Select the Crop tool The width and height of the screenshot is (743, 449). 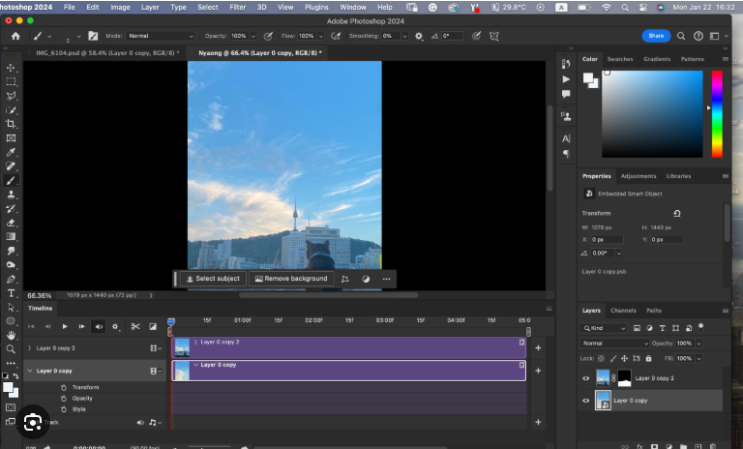coord(11,124)
